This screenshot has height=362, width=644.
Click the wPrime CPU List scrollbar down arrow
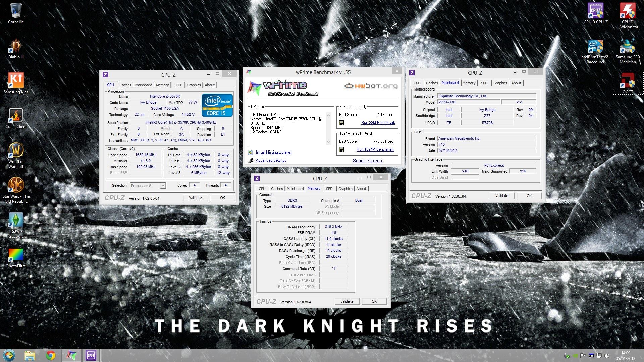[x=329, y=142]
